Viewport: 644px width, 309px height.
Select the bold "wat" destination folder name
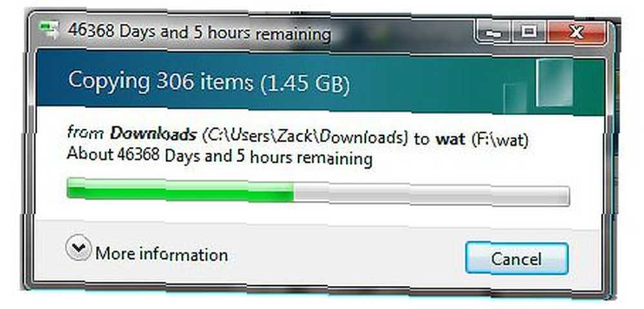pyautogui.click(x=451, y=140)
